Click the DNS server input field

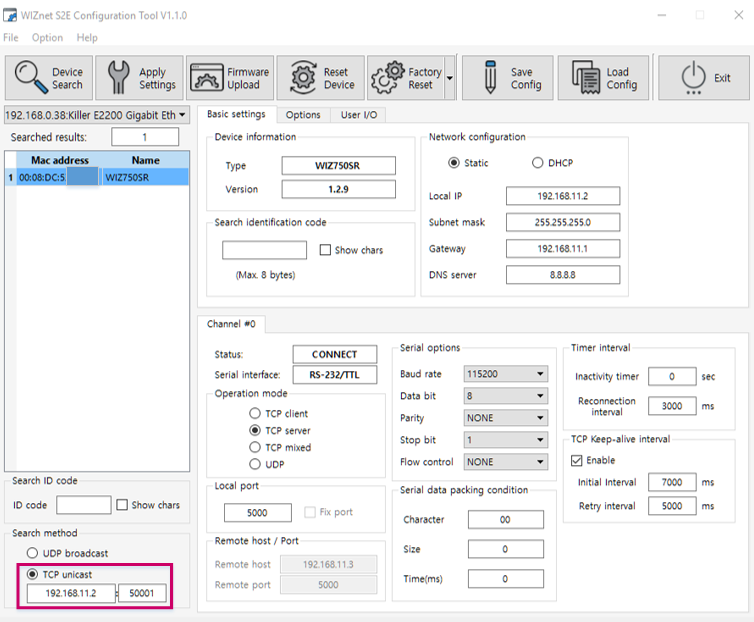[x=563, y=275]
